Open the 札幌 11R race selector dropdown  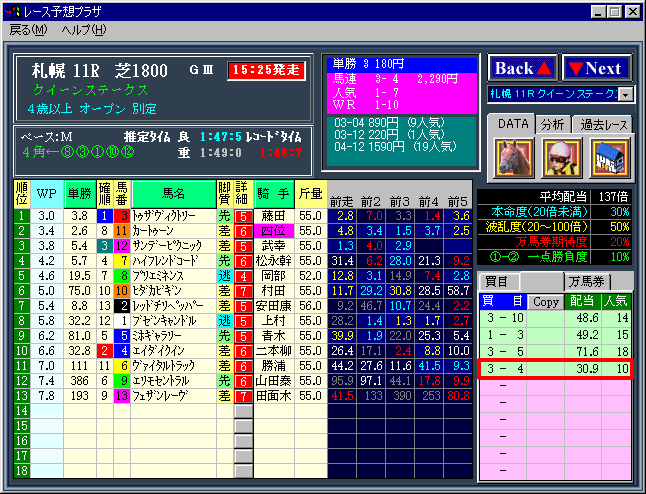pos(626,94)
